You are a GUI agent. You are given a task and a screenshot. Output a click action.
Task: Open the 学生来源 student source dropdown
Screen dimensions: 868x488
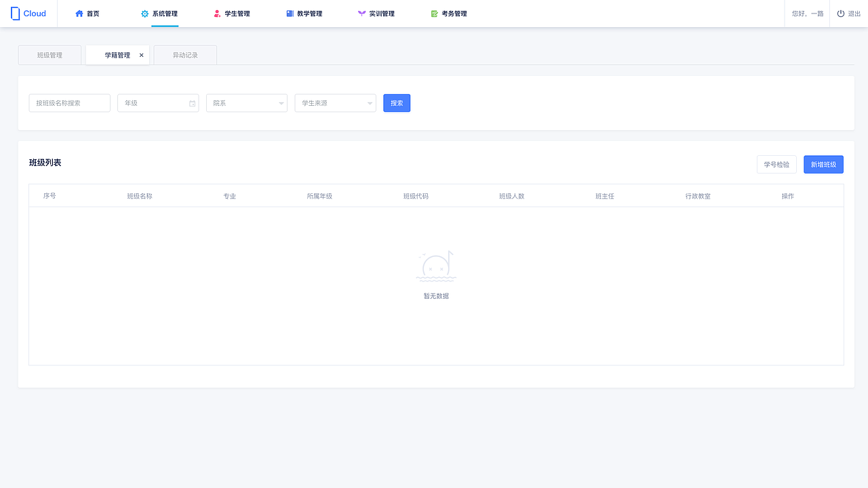[x=335, y=102]
